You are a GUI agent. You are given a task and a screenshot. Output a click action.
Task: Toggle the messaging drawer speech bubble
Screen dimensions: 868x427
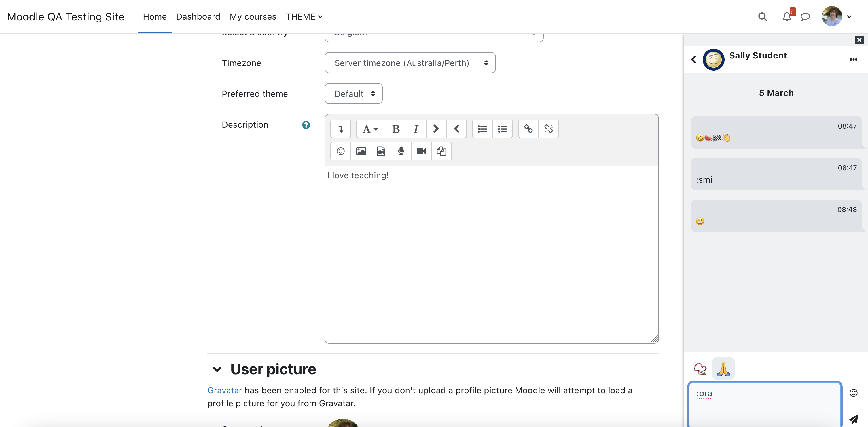coord(805,16)
